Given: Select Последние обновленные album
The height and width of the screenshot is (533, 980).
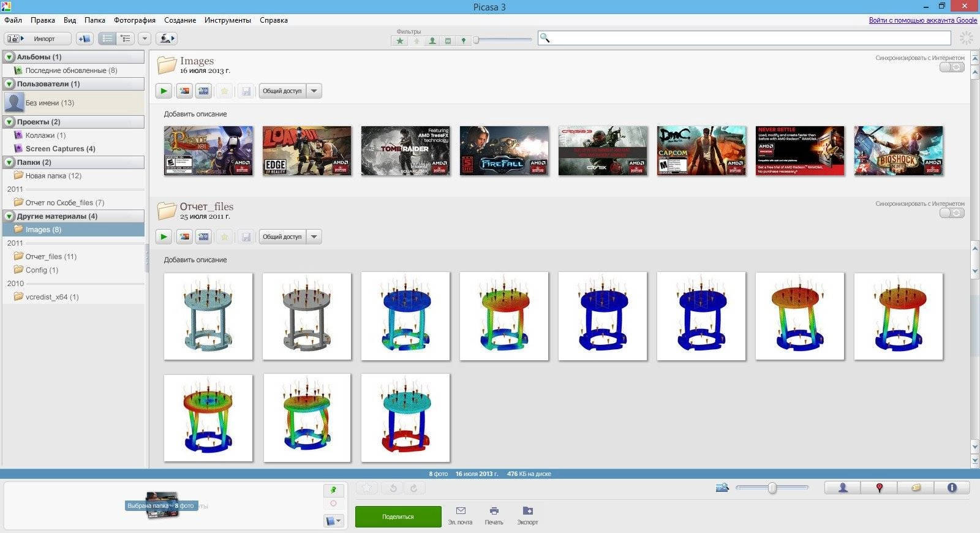Looking at the screenshot, I should (73, 70).
